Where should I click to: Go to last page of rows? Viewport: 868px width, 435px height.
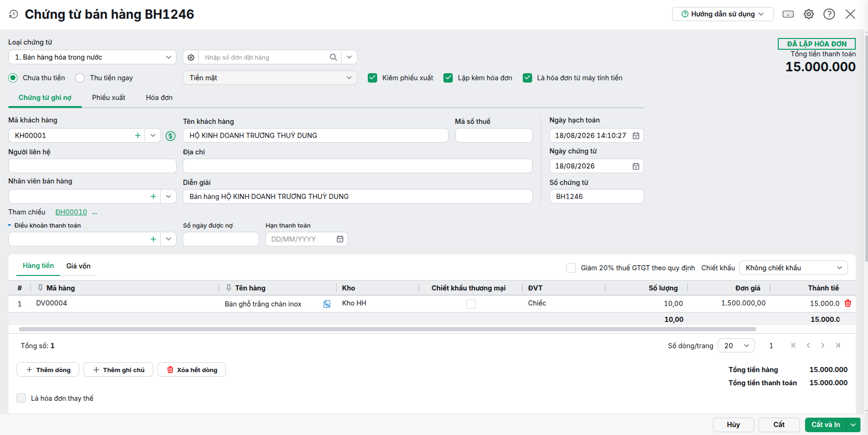point(838,345)
